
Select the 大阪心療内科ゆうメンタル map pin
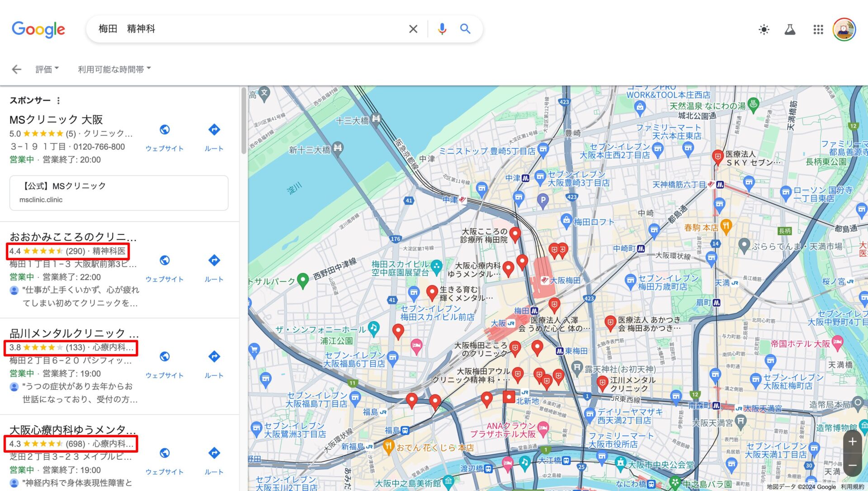(x=508, y=269)
